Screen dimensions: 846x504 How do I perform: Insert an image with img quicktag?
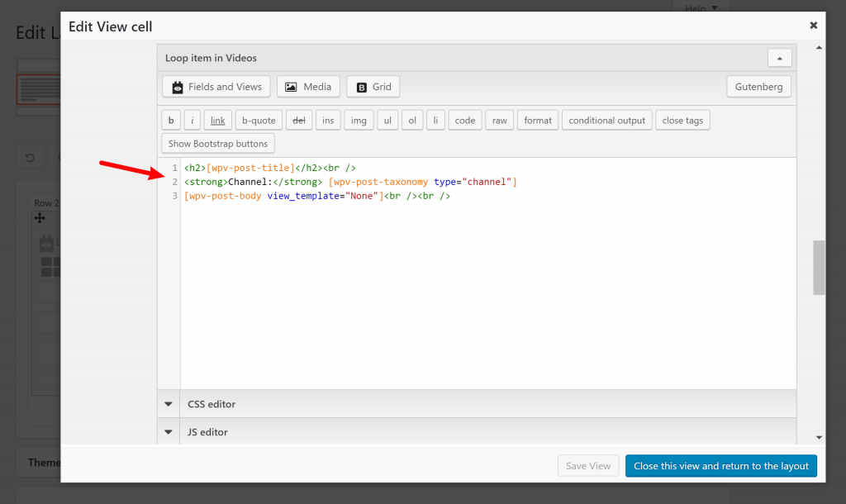coord(359,120)
